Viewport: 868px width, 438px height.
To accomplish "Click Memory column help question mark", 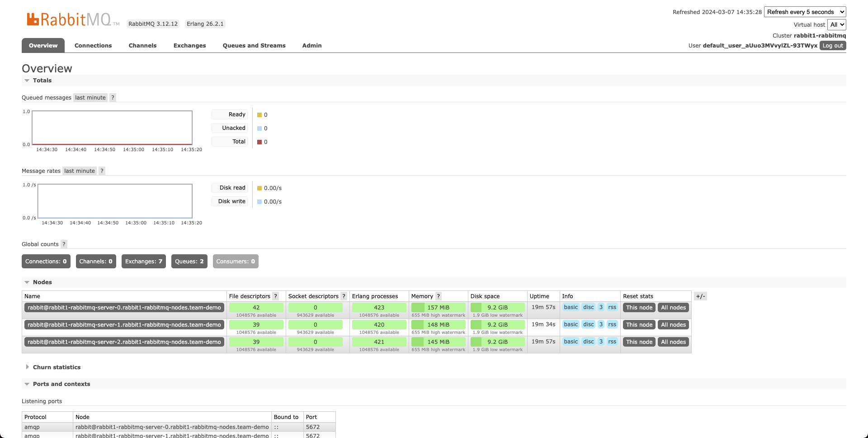I will pyautogui.click(x=438, y=296).
